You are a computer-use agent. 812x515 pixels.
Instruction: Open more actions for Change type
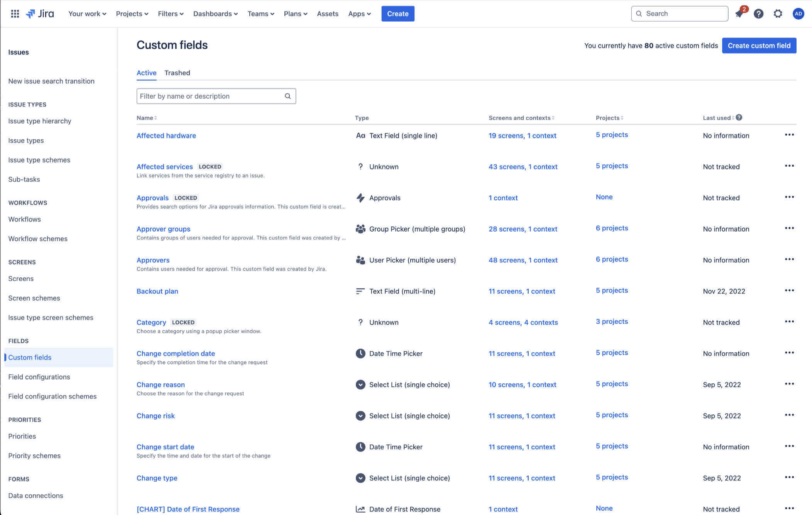[x=789, y=477]
